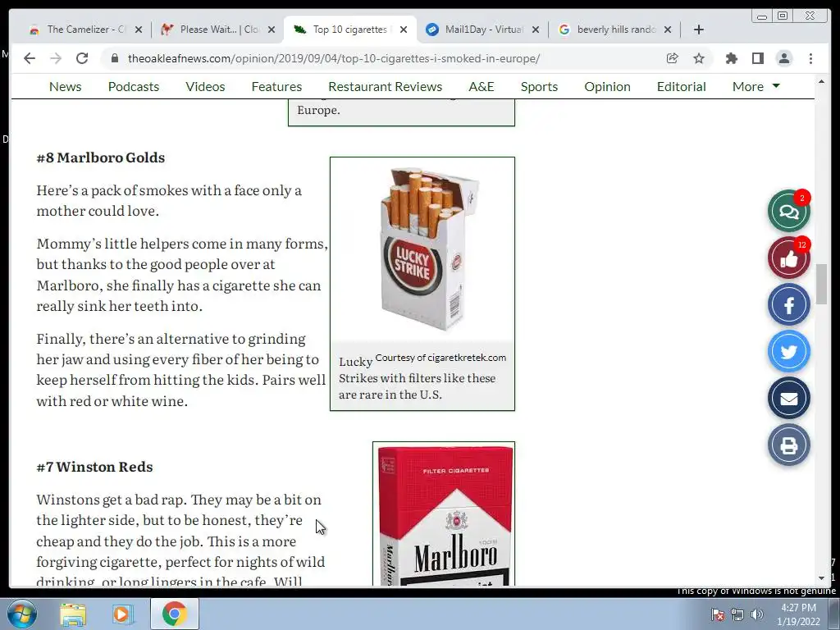840x630 pixels.
Task: Close the Please Wait tab
Action: 272,30
